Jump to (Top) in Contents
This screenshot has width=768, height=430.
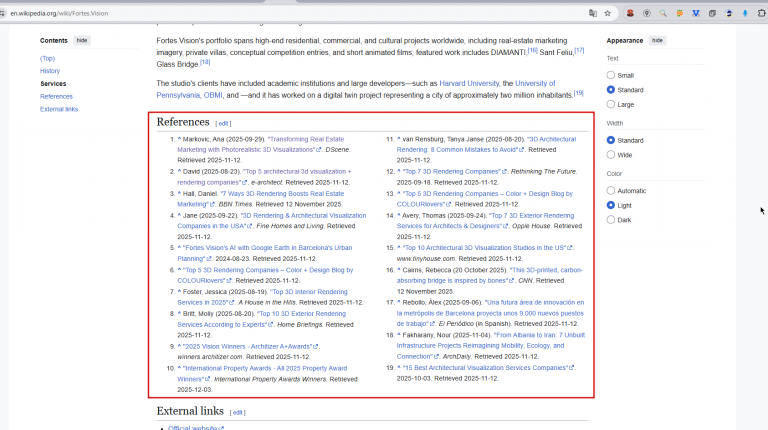tap(48, 58)
